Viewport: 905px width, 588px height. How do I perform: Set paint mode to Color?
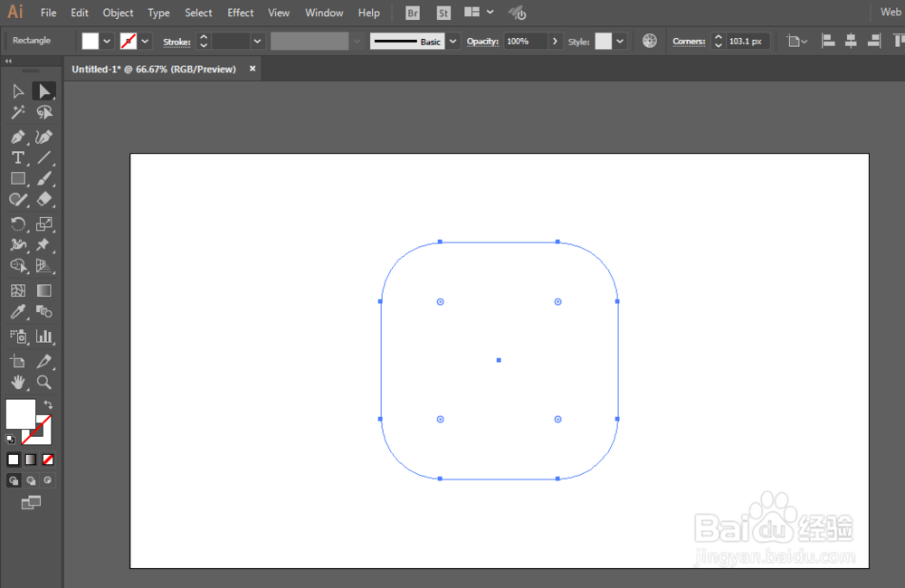tap(14, 460)
